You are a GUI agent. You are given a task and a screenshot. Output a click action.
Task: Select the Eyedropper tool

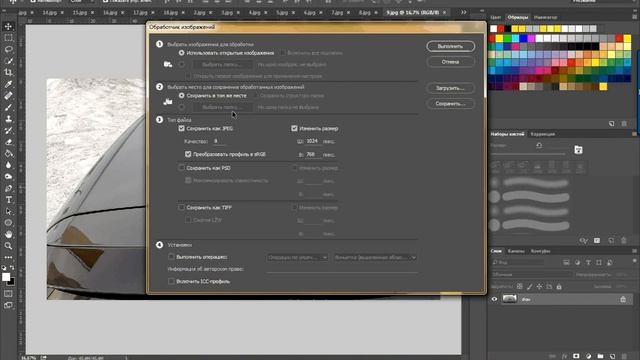click(9, 84)
